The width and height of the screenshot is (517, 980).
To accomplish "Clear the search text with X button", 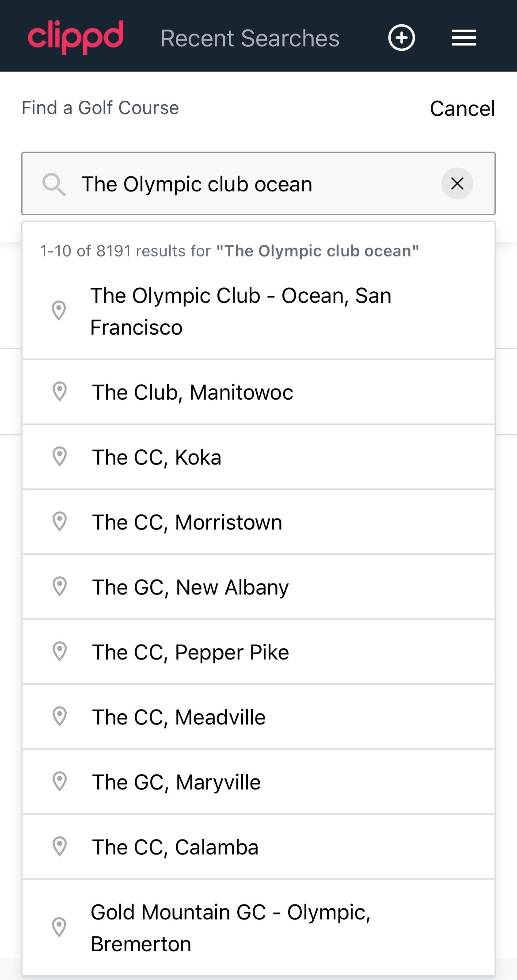I will 457,183.
